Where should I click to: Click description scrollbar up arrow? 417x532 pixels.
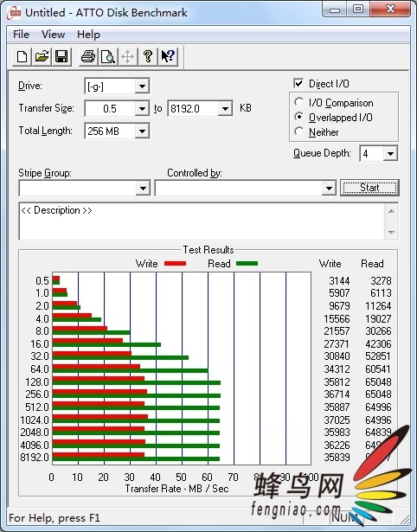391,211
